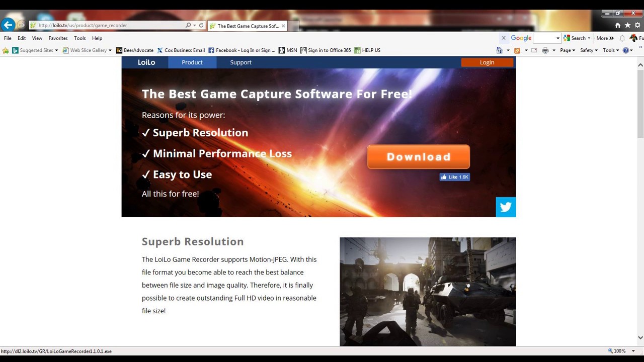
Task: Click the Add to Favorites bar star icon
Action: [6, 50]
